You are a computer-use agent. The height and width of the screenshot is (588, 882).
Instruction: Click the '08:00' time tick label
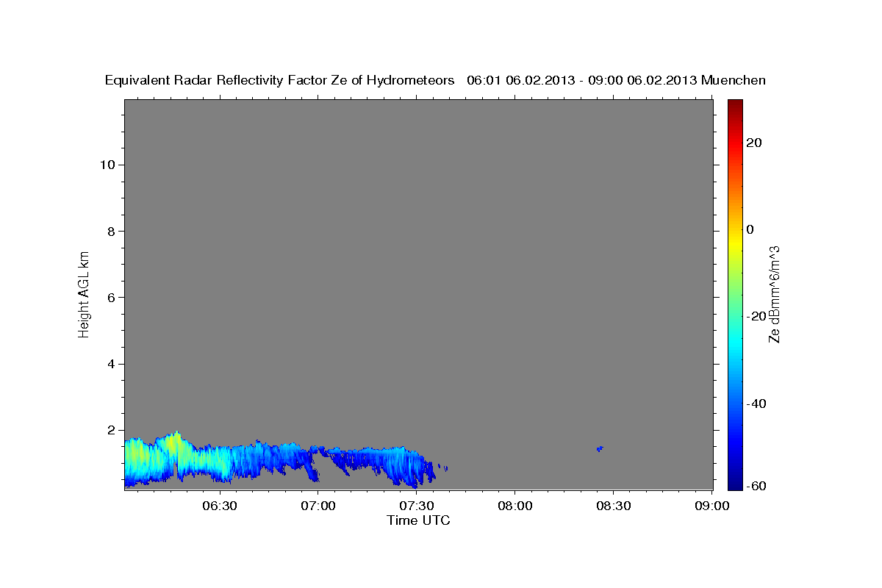(515, 506)
